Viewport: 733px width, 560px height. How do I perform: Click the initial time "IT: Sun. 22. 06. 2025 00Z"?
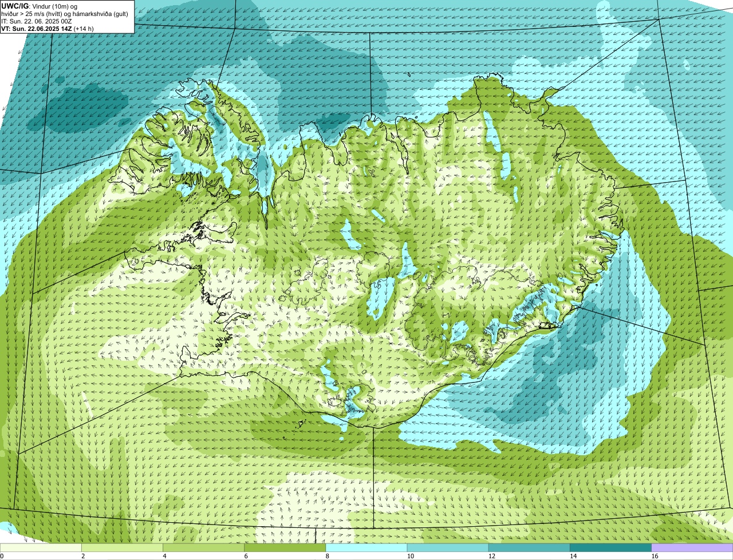(x=37, y=21)
